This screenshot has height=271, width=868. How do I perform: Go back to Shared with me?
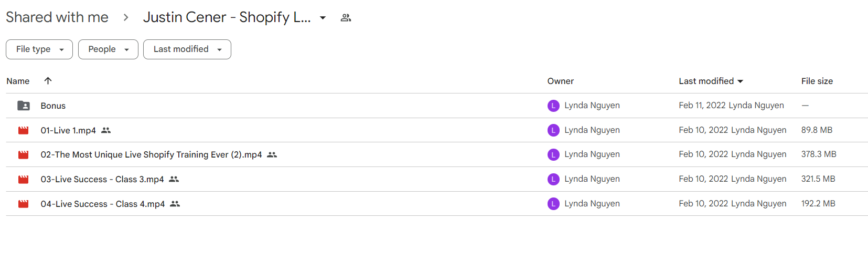click(57, 17)
